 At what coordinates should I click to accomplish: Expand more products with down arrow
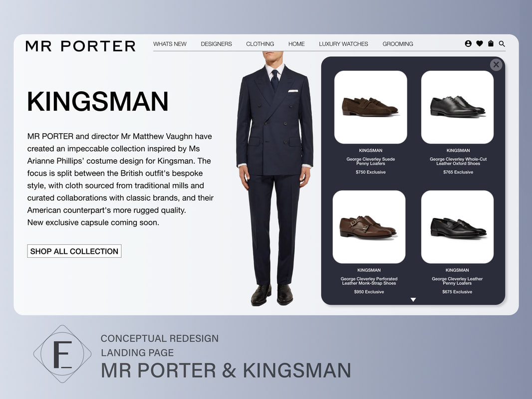pyautogui.click(x=413, y=300)
